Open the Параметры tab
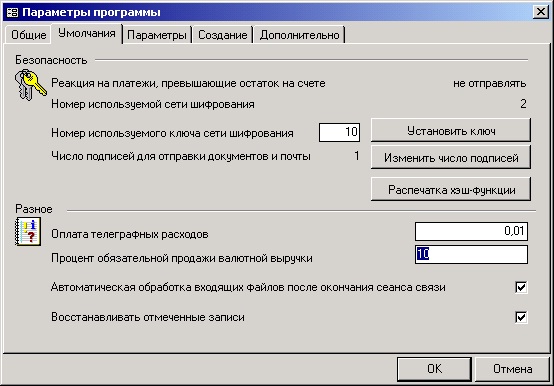554x386 pixels. click(x=157, y=35)
